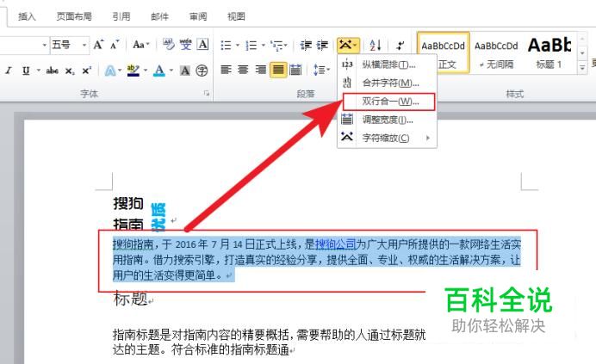Expand the highlight color arrow
The width and height of the screenshot is (596, 364).
pyautogui.click(x=146, y=71)
